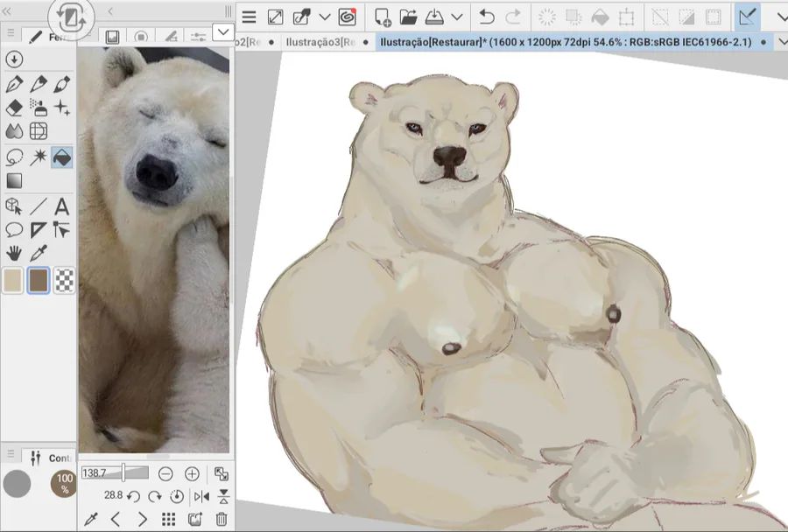
Task: Expand the command bar overflow chevron
Action: pos(782,17)
